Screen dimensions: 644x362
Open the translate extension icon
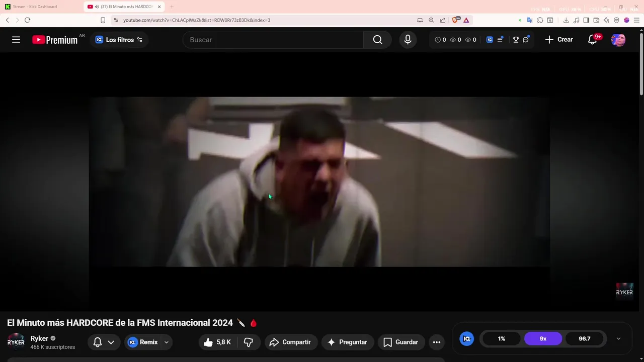coord(530,20)
